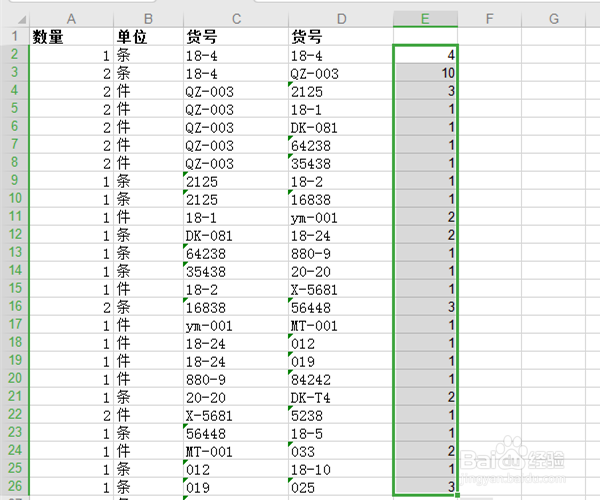The image size is (600, 500).
Task: Select column G header
Action: pyautogui.click(x=553, y=19)
